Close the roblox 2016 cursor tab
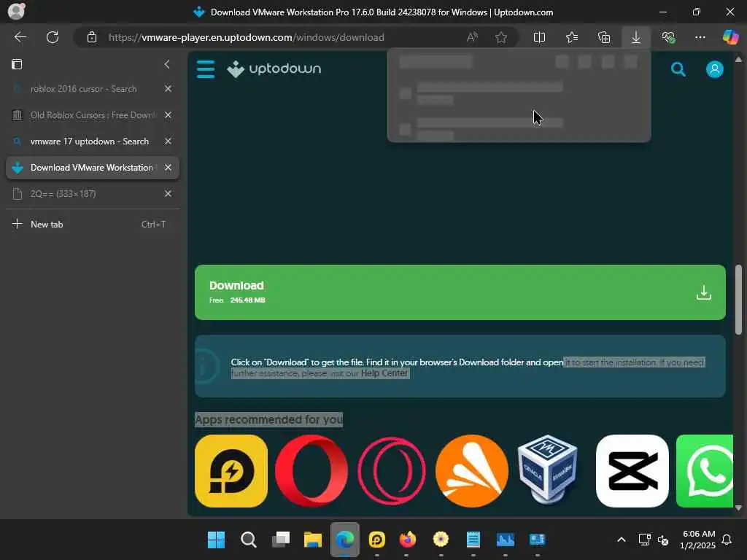This screenshot has height=560, width=747. pos(168,88)
